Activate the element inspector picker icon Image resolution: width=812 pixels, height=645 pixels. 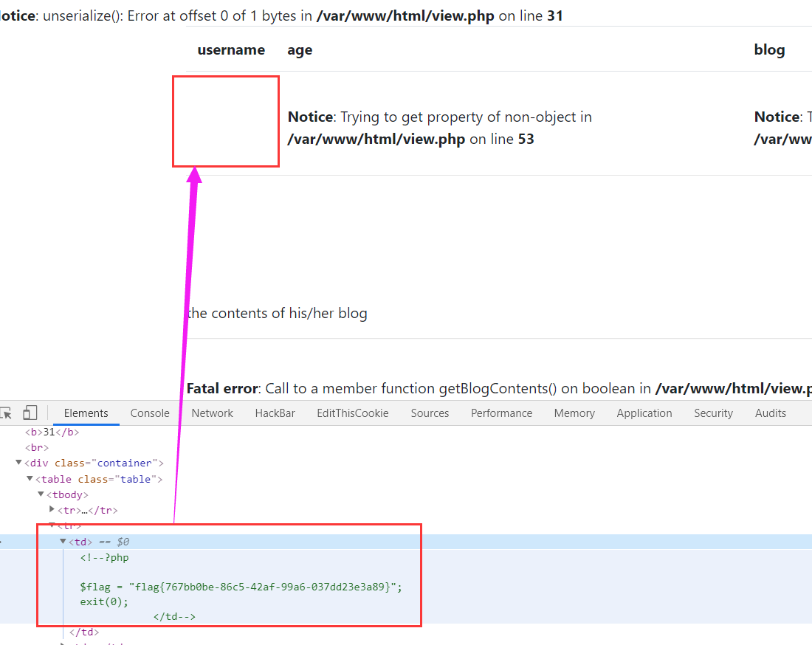click(x=6, y=413)
